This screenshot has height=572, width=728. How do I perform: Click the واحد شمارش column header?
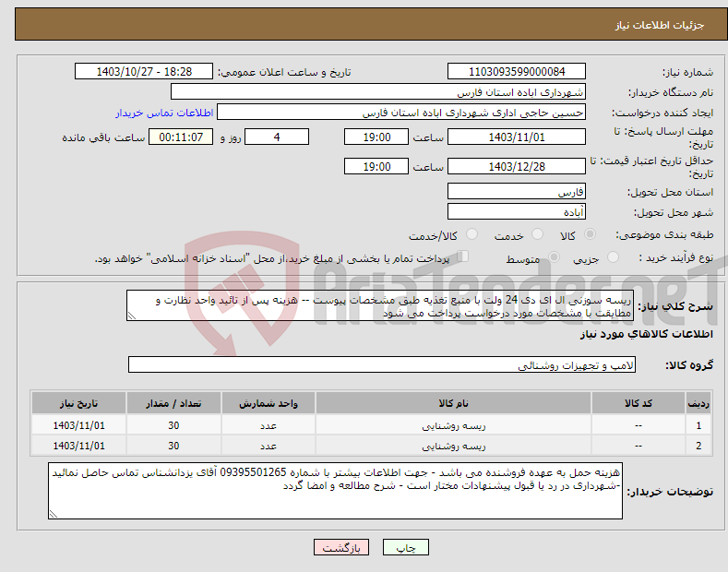pyautogui.click(x=269, y=403)
